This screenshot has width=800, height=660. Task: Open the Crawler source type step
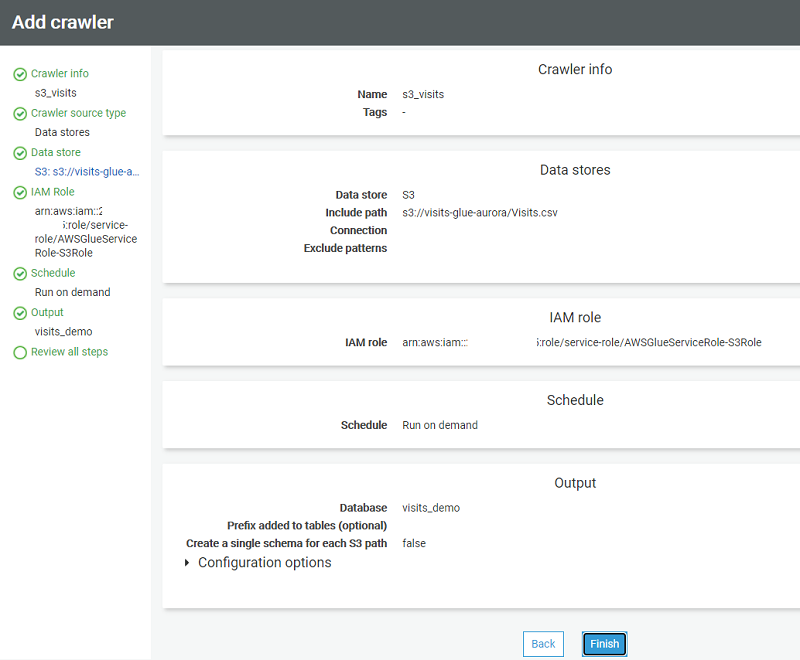(78, 113)
